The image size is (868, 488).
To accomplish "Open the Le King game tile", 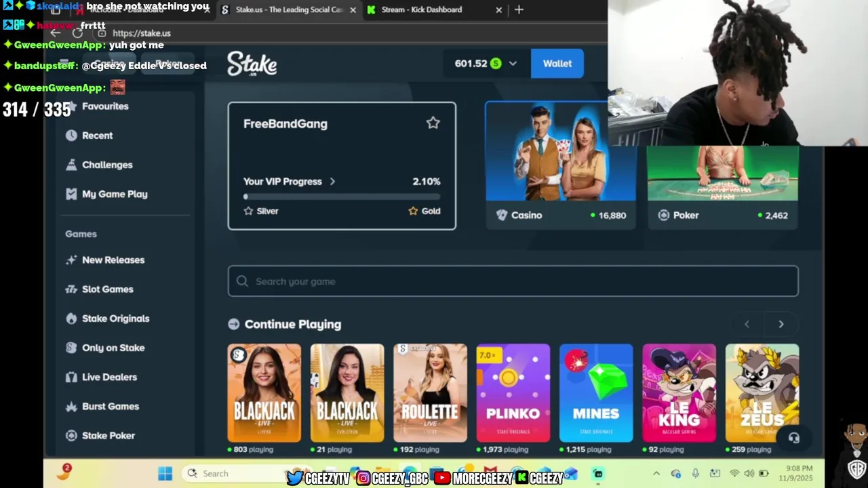I will (679, 393).
